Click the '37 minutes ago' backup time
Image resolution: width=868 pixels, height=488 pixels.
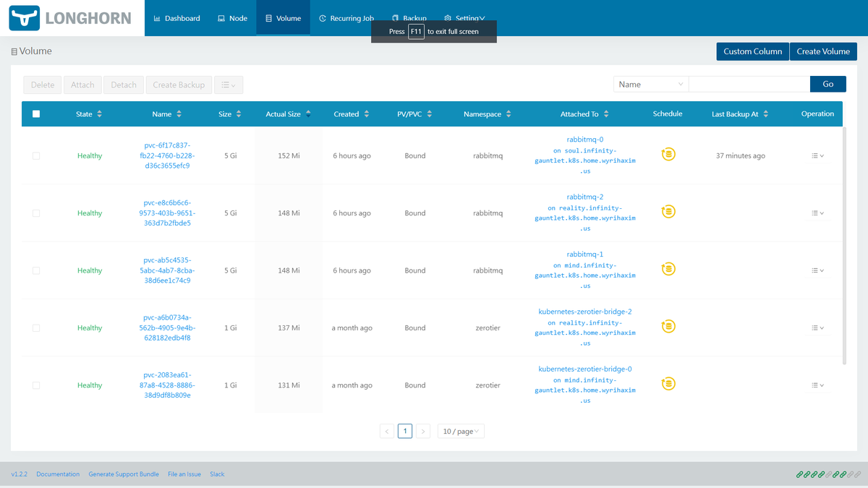coord(740,156)
